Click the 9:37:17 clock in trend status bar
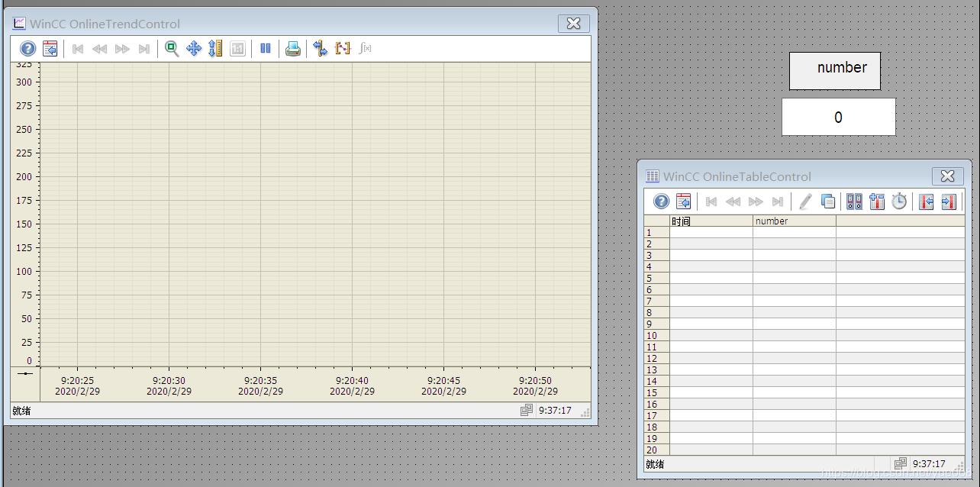The height and width of the screenshot is (487, 980). (555, 411)
